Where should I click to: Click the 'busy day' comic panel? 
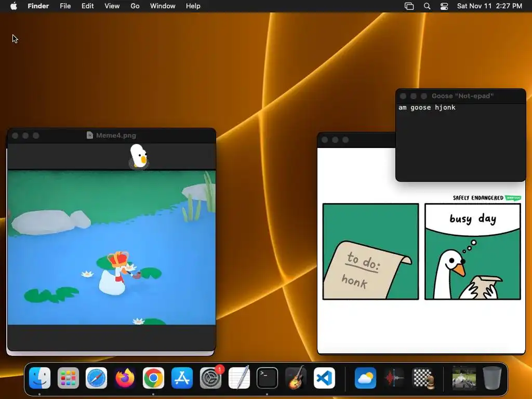(473, 251)
